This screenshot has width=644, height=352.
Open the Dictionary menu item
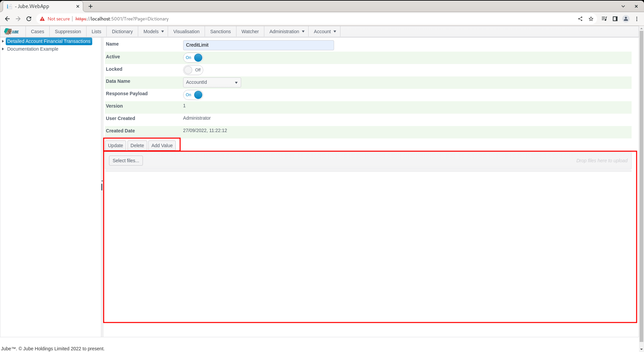pos(122,32)
